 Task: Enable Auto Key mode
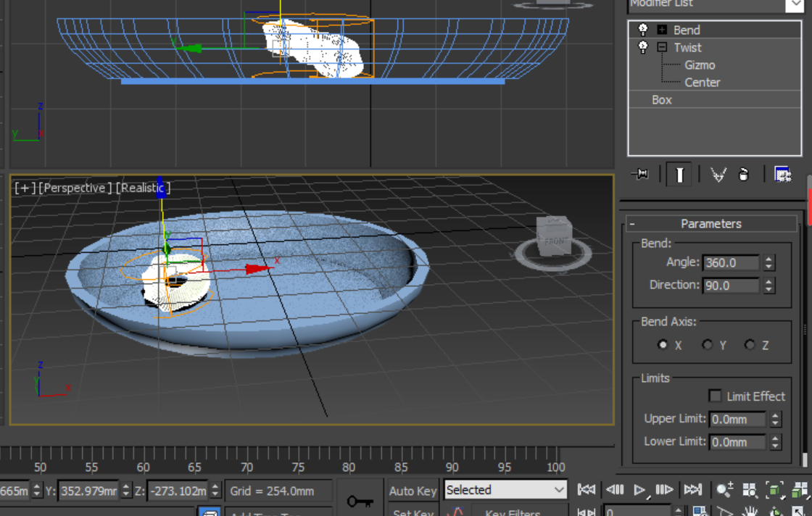point(412,490)
